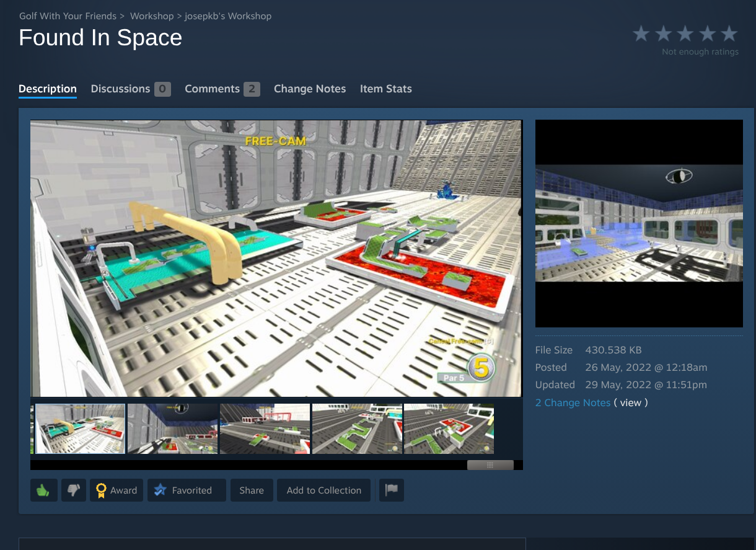Select the fifth screenshot thumbnail
This screenshot has width=756, height=550.
click(449, 429)
